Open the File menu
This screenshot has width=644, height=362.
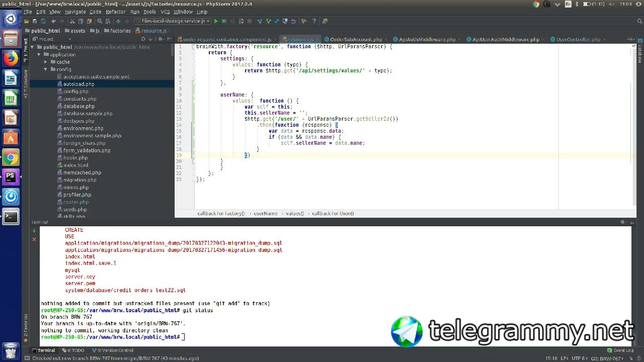[x=27, y=12]
